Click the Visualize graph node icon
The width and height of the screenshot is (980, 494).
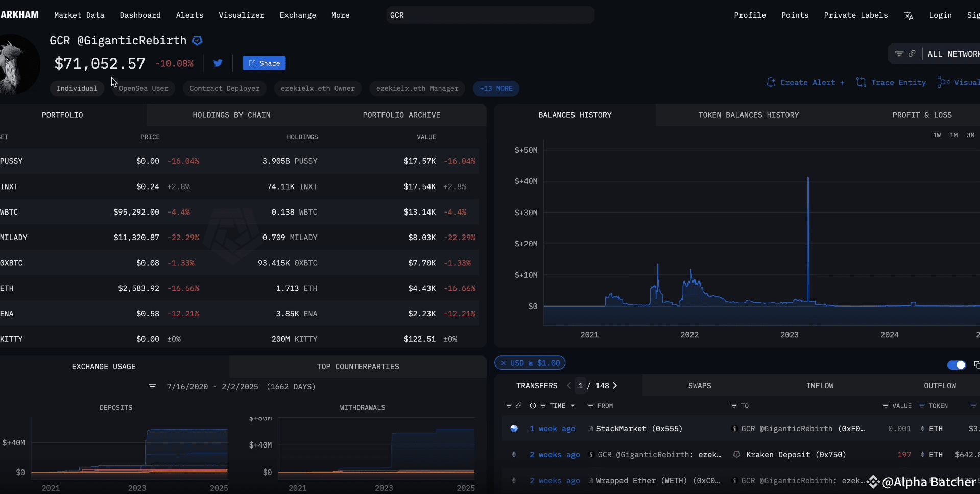pos(944,82)
